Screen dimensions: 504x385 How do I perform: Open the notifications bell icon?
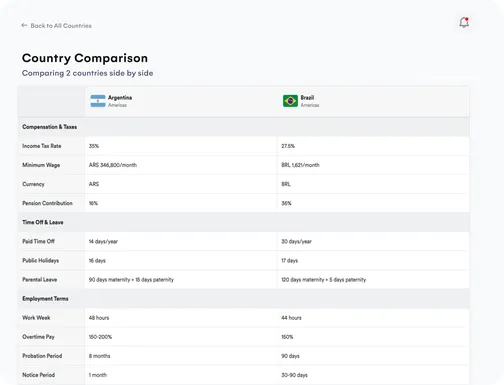pyautogui.click(x=464, y=22)
